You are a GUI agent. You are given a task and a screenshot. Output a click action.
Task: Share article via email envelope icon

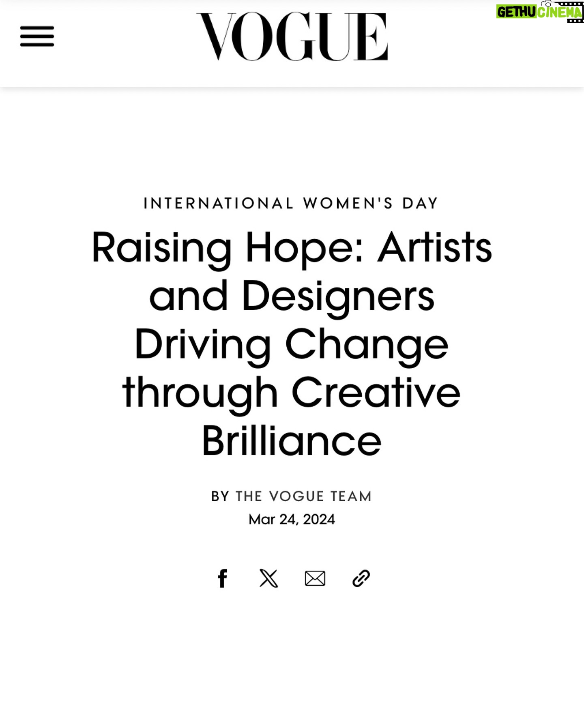[315, 578]
